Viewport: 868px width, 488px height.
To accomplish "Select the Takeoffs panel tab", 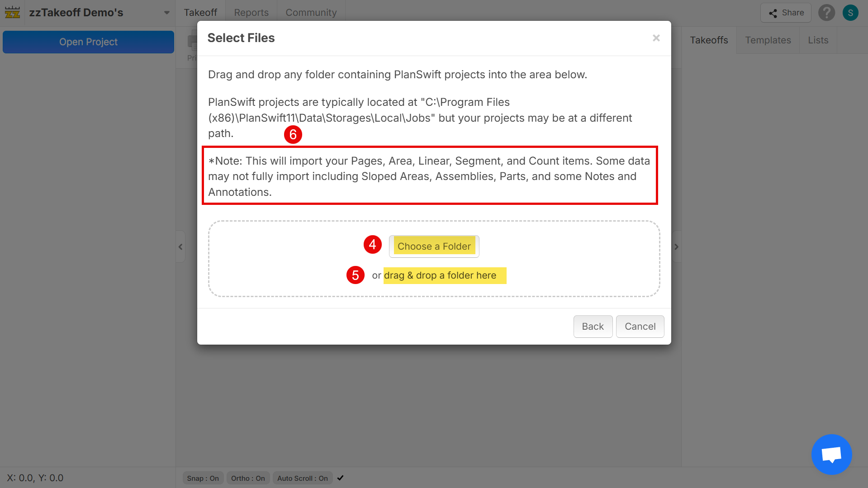I will point(709,40).
